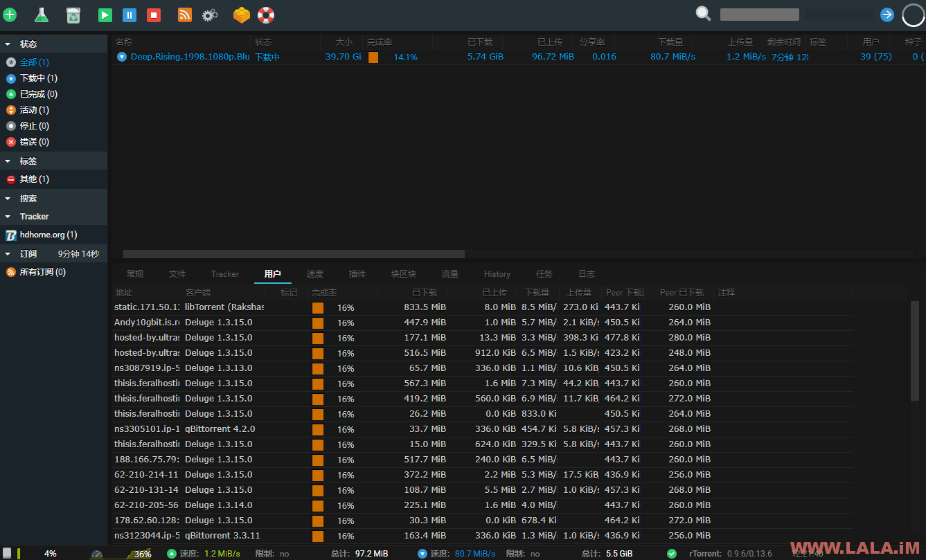Viewport: 926px width, 560px height.
Task: Click the horizontal scrollbar under torrent list
Action: tap(294, 254)
